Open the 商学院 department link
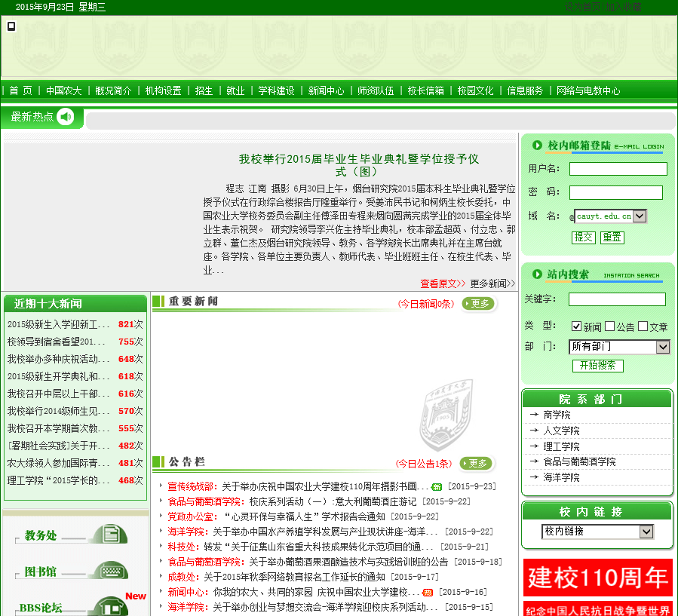Screen dimensions: 678x616 click(557, 415)
